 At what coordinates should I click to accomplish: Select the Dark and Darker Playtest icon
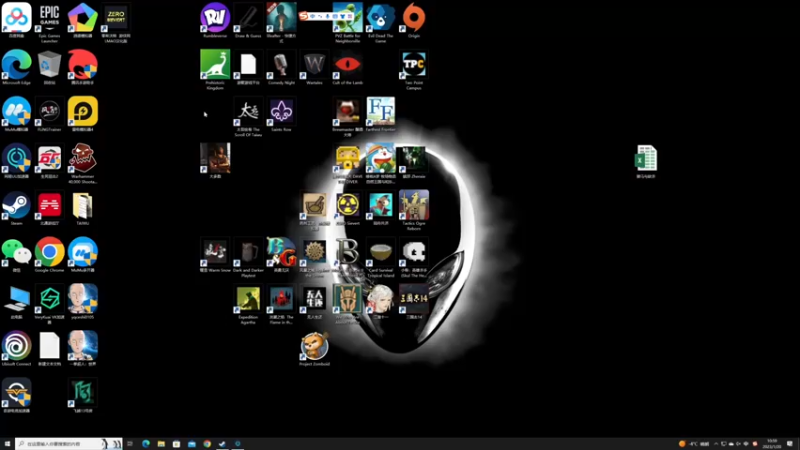248,252
